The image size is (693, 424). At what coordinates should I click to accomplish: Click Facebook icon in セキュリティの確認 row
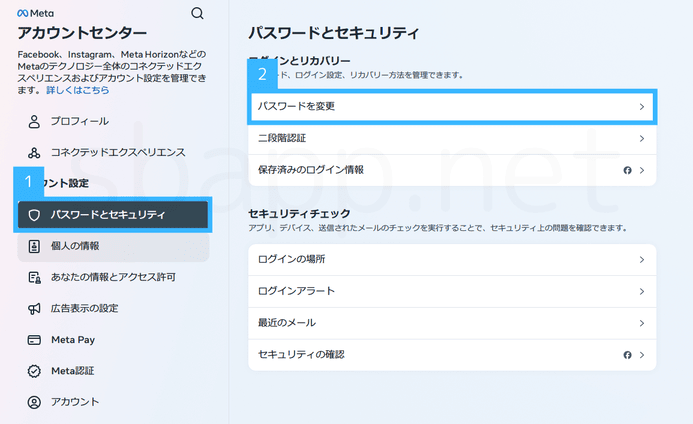tap(627, 355)
